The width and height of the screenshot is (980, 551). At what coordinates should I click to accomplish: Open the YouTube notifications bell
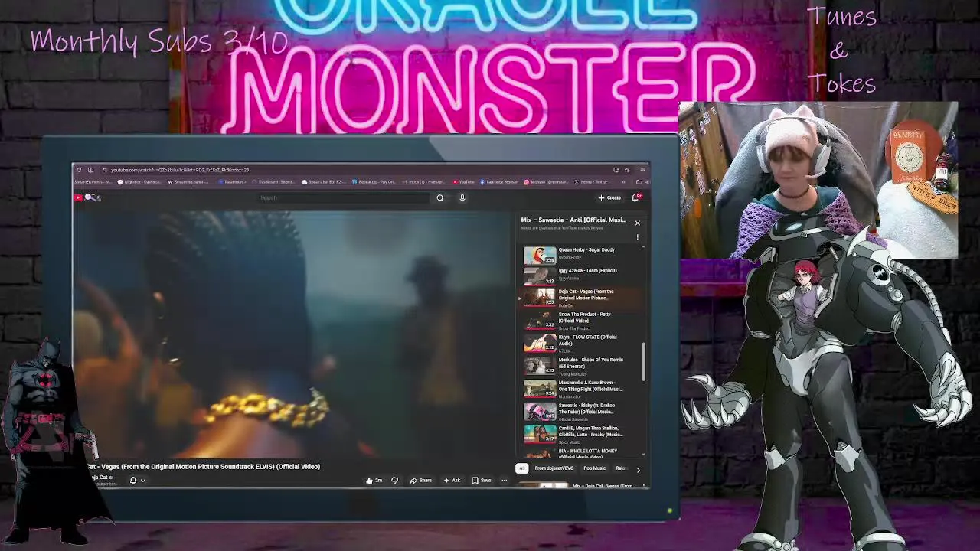tap(635, 198)
